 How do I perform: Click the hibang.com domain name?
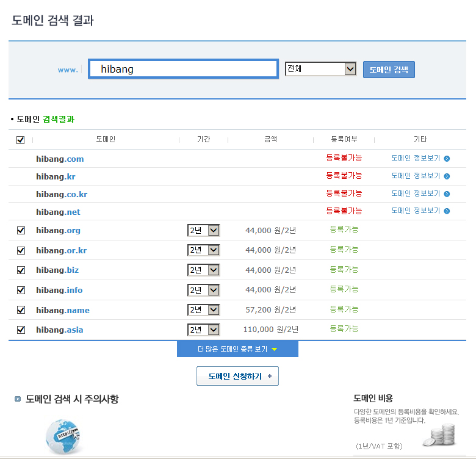click(60, 159)
